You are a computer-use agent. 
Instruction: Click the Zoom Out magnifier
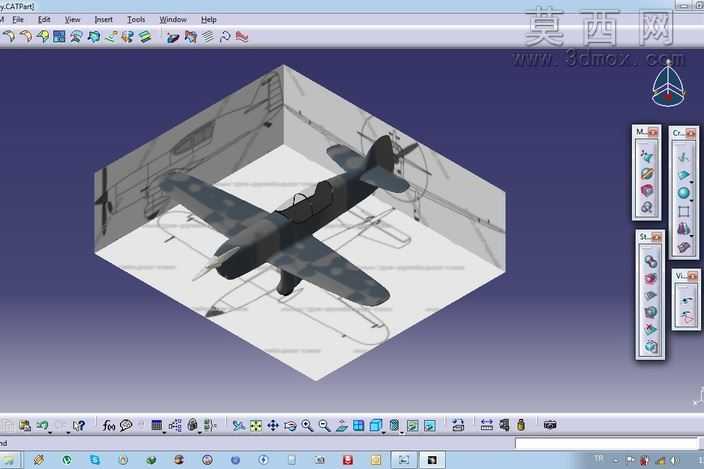(324, 425)
